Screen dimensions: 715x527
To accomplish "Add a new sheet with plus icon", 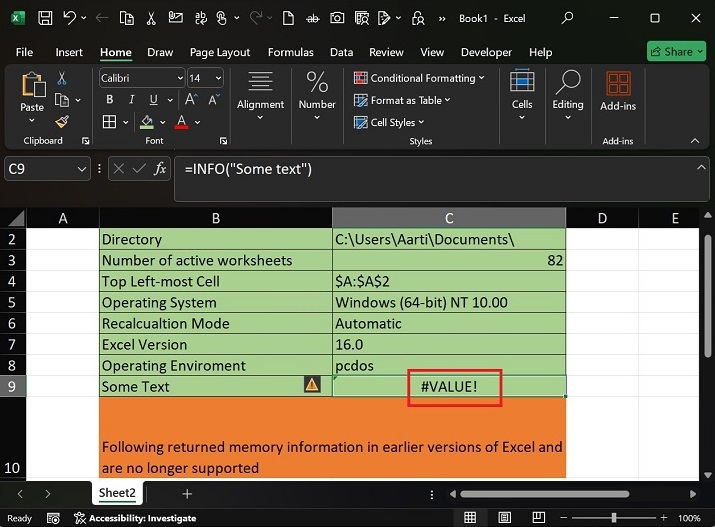I will (x=187, y=494).
